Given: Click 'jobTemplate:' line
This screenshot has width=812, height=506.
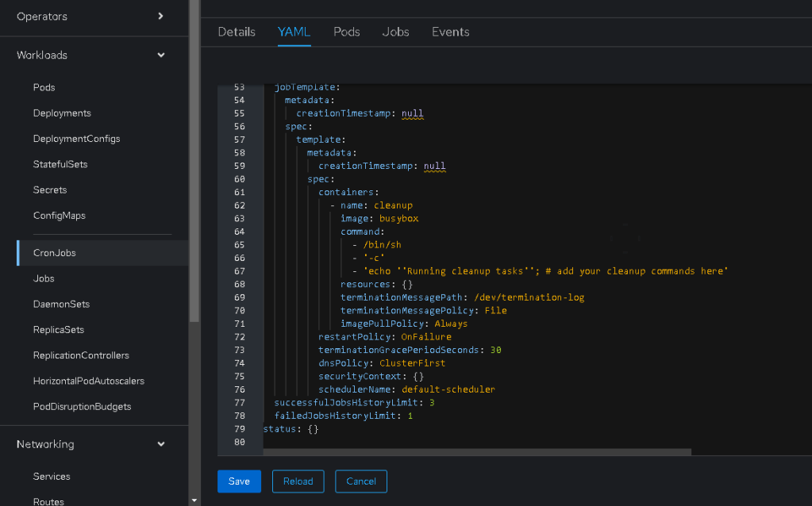Looking at the screenshot, I should coord(306,87).
